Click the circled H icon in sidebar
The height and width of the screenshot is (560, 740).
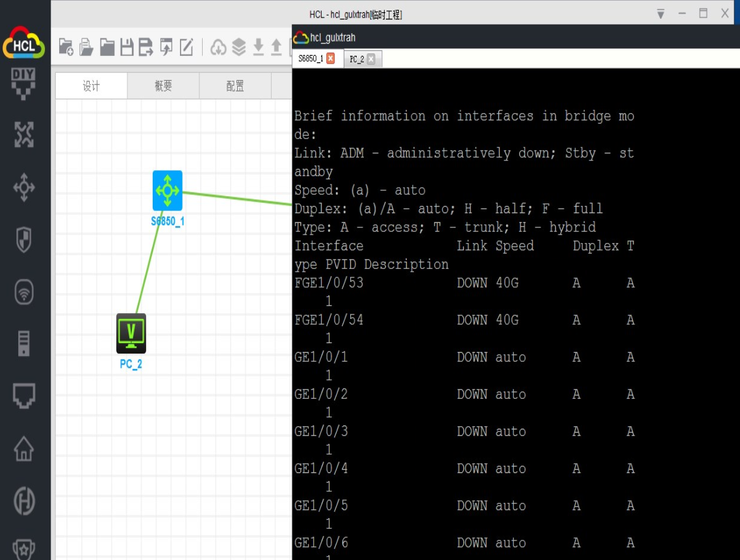(23, 500)
